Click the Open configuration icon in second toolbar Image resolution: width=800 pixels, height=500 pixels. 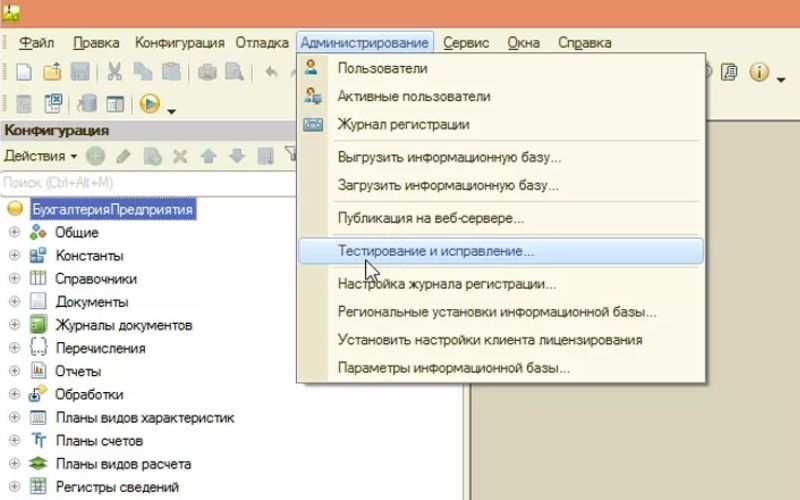23,104
